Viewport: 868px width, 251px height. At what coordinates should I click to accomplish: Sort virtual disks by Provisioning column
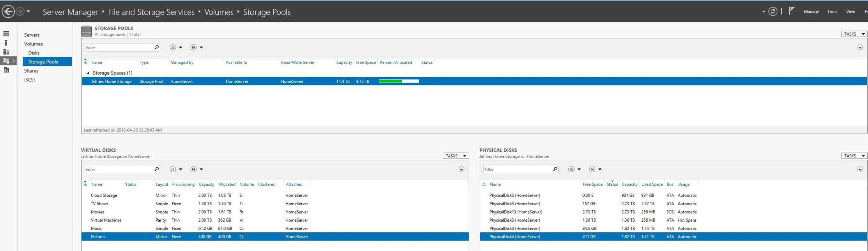click(x=183, y=185)
